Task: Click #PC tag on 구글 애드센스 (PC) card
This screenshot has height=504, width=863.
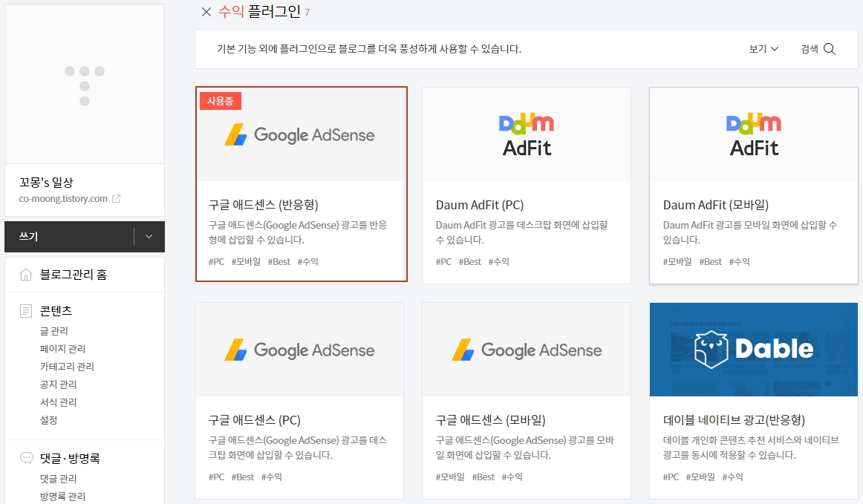Action: click(216, 477)
